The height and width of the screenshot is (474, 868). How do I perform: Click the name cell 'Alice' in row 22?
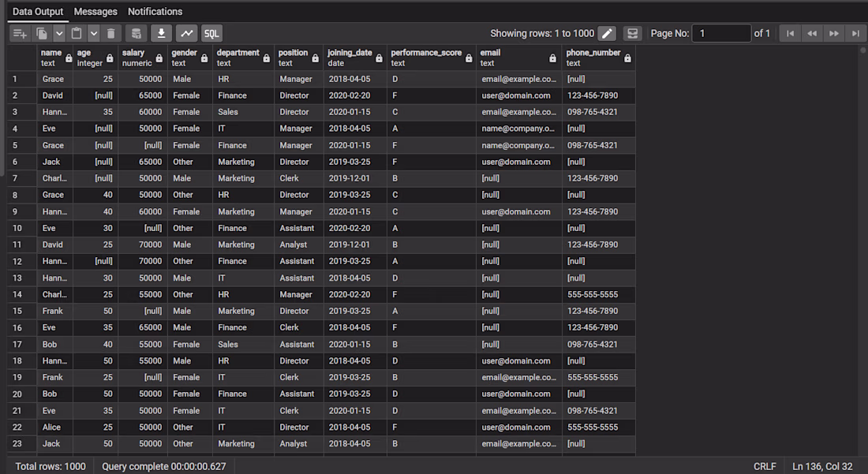[54, 427]
